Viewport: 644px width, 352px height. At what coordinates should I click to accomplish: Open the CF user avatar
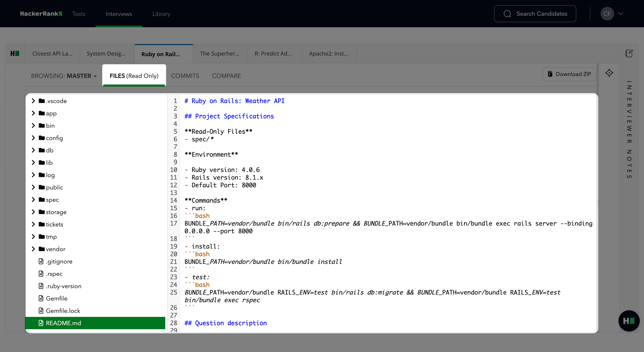pyautogui.click(x=607, y=14)
